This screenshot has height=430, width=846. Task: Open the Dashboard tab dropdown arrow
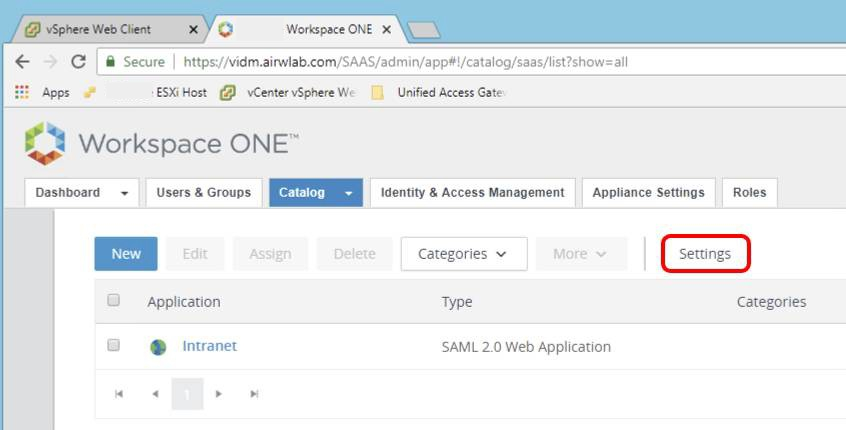(125, 193)
